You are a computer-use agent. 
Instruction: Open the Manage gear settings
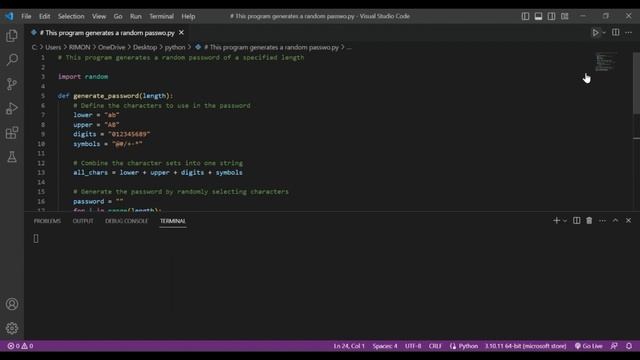point(12,328)
